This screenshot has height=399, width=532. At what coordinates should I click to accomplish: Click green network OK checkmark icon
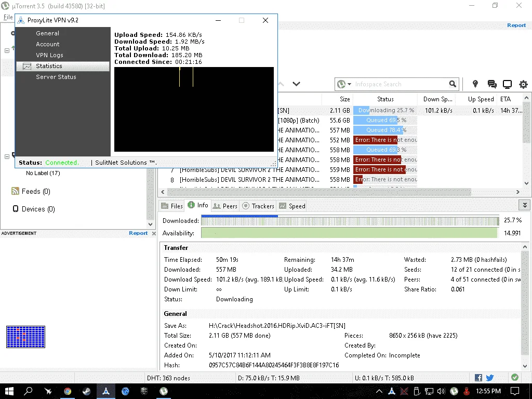point(515,377)
